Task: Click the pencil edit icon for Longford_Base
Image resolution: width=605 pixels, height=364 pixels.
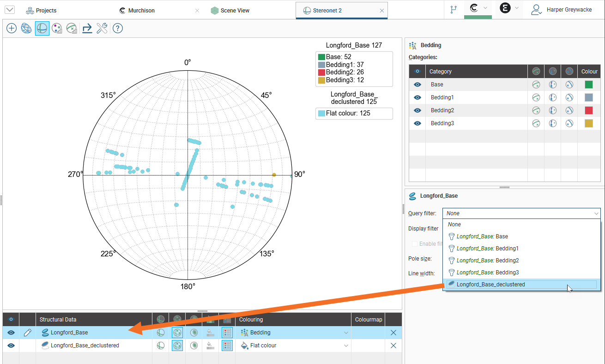Action: pyautogui.click(x=28, y=333)
